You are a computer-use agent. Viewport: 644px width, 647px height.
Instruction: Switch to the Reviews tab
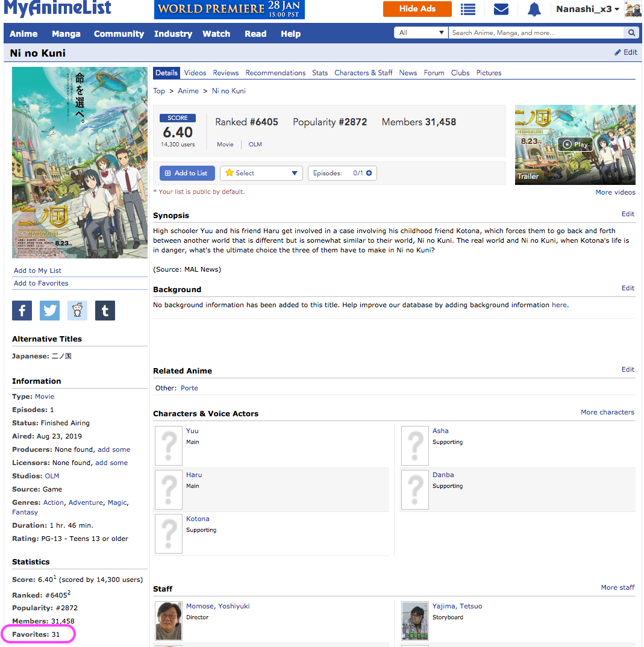coord(226,73)
